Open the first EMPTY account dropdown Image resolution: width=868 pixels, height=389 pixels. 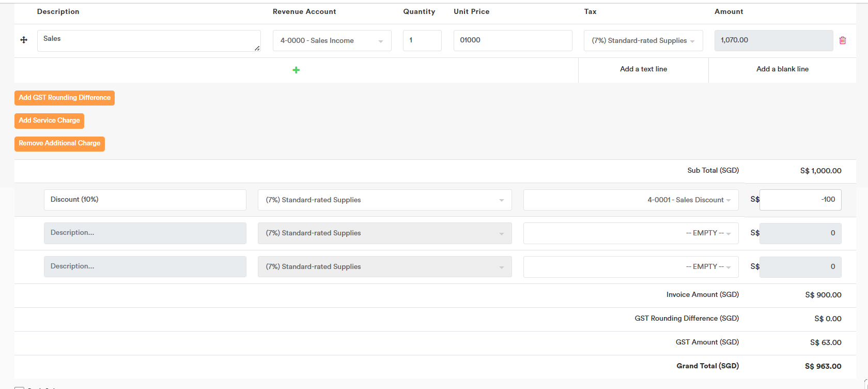point(631,233)
